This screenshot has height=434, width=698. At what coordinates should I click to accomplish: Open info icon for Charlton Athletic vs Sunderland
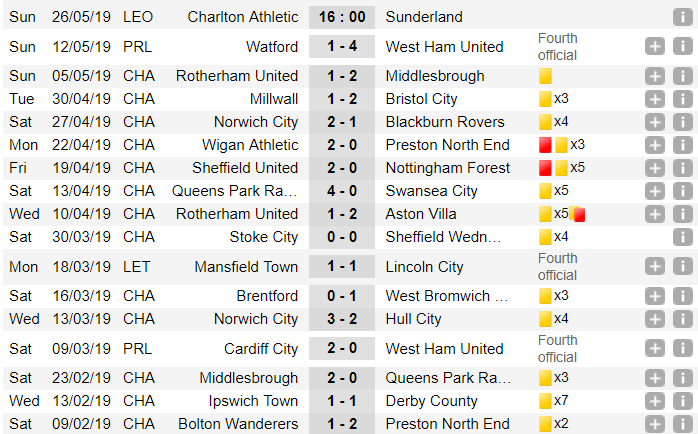[682, 17]
